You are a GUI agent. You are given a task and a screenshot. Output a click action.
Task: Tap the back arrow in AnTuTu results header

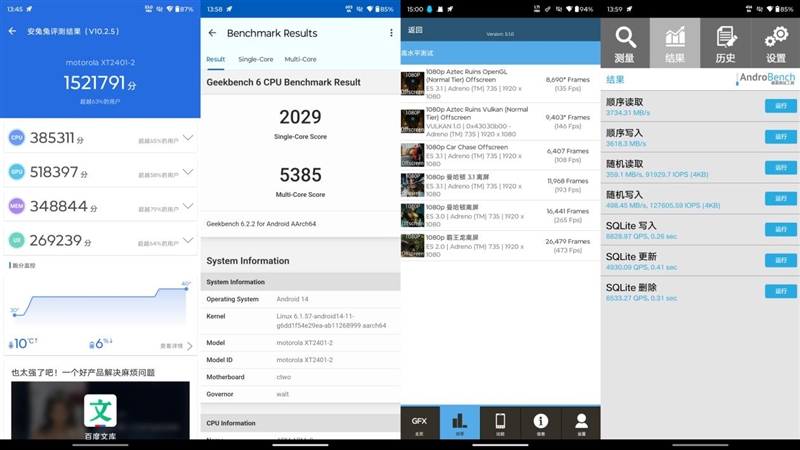coord(12,31)
